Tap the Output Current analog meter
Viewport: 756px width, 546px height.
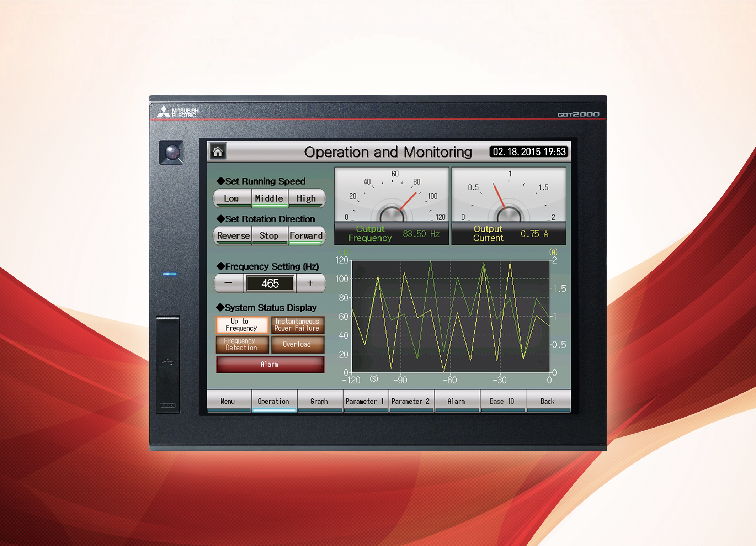tap(509, 199)
